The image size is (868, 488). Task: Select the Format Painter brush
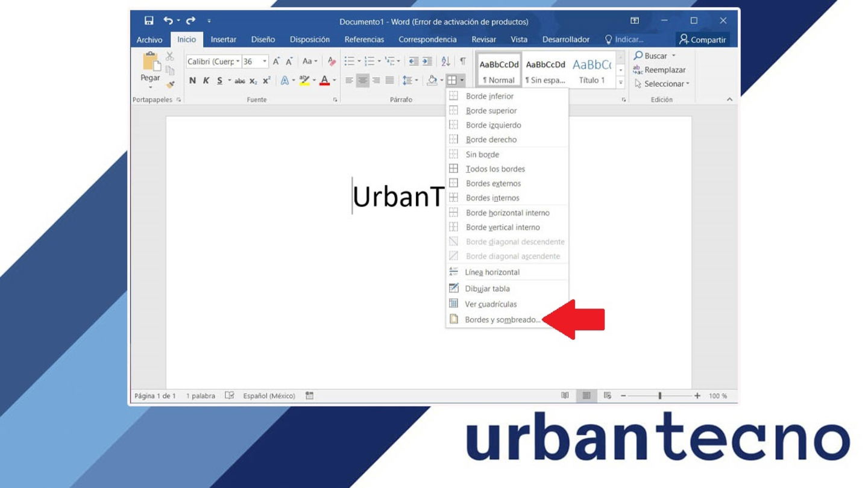pos(170,84)
